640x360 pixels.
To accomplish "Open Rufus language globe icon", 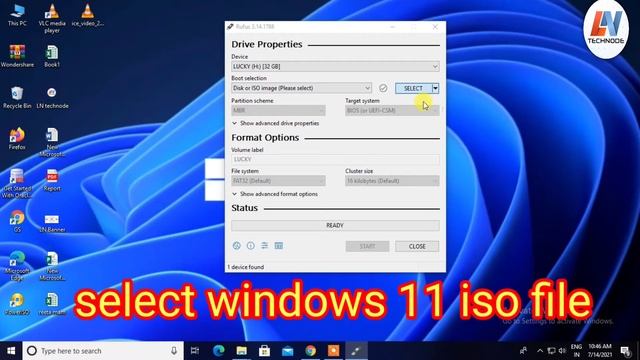I will [236, 246].
